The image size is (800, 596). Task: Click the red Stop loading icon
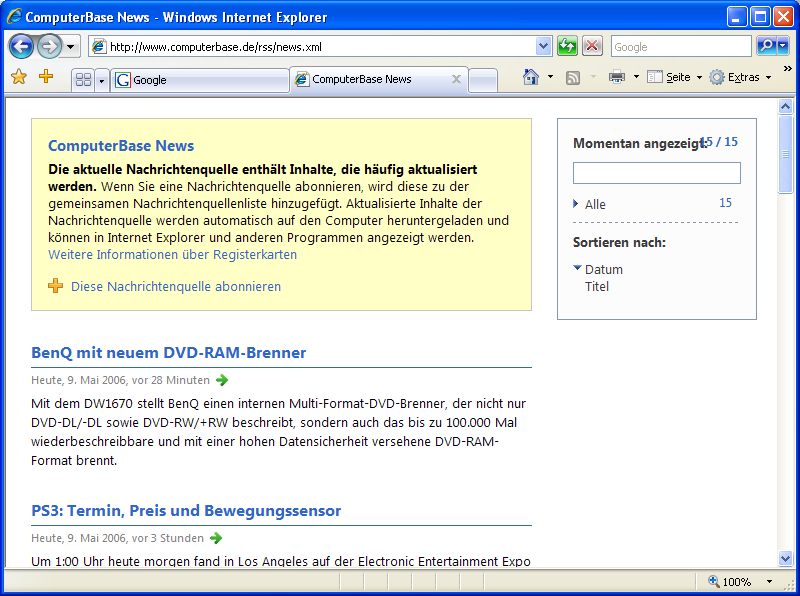click(592, 46)
